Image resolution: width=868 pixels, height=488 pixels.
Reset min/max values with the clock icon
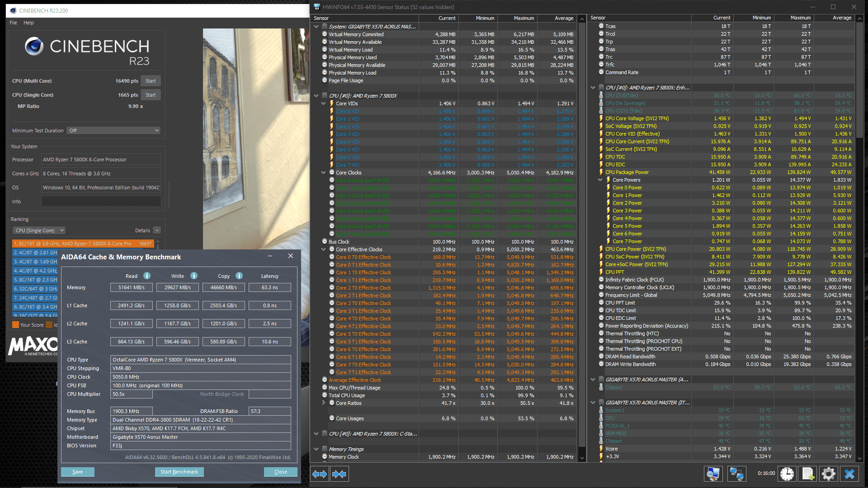tap(787, 474)
